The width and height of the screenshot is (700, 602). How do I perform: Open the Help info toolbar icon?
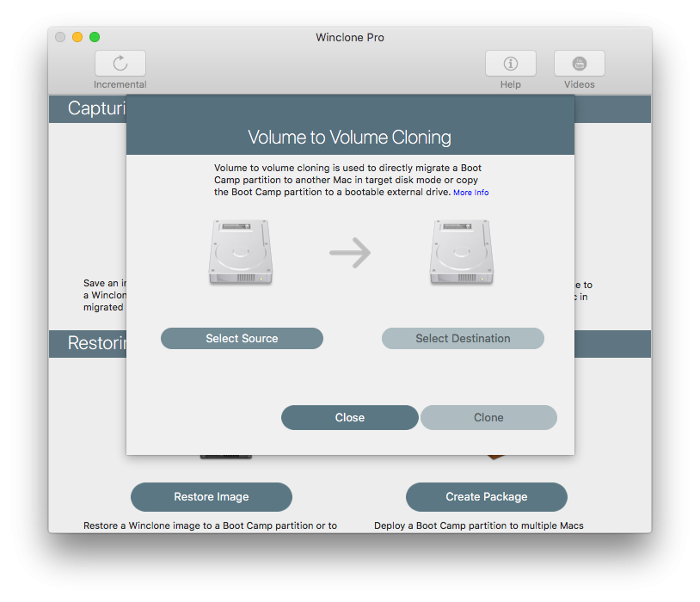[x=510, y=64]
